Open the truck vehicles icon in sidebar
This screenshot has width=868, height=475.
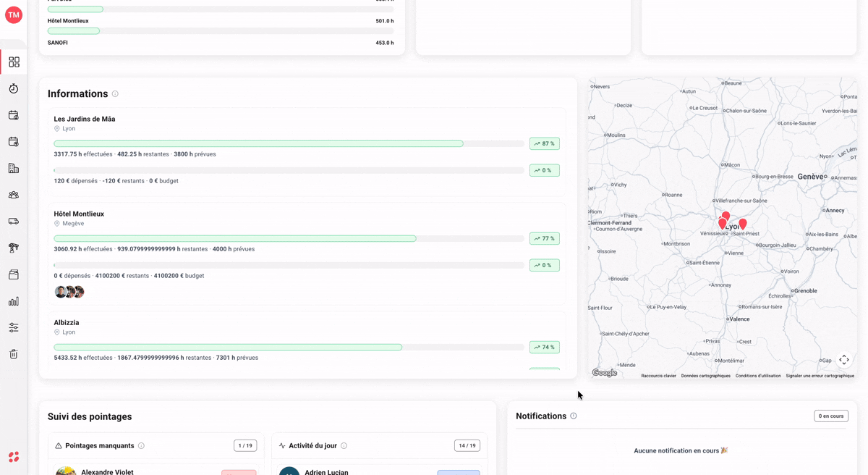click(x=14, y=222)
